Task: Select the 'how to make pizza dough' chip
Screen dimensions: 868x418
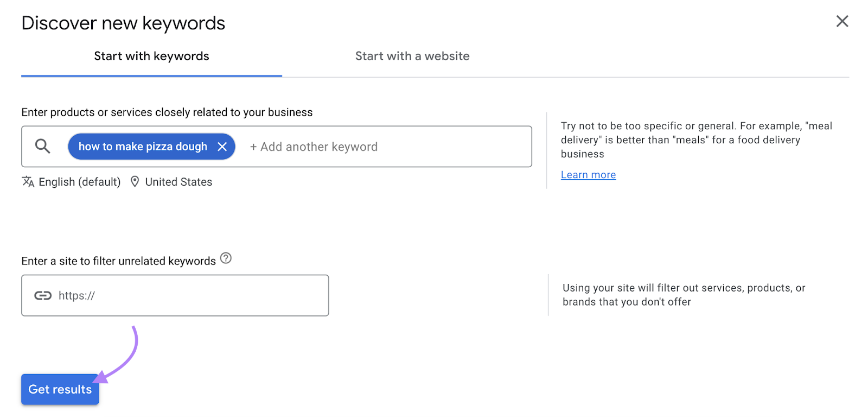Action: [142, 147]
